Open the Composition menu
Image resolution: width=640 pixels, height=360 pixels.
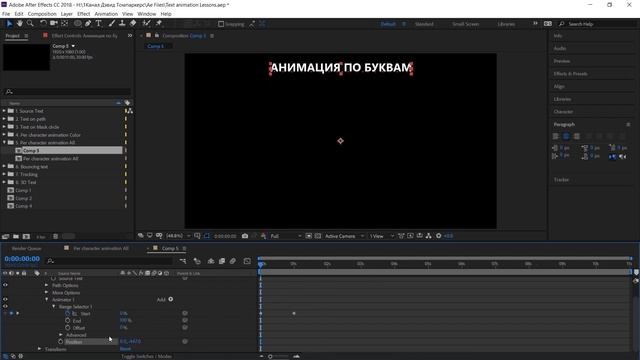42,13
